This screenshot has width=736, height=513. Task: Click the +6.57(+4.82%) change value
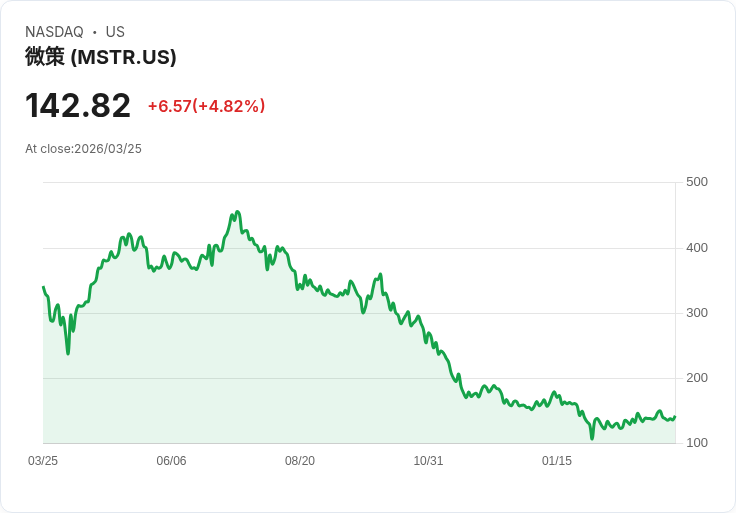point(207,106)
